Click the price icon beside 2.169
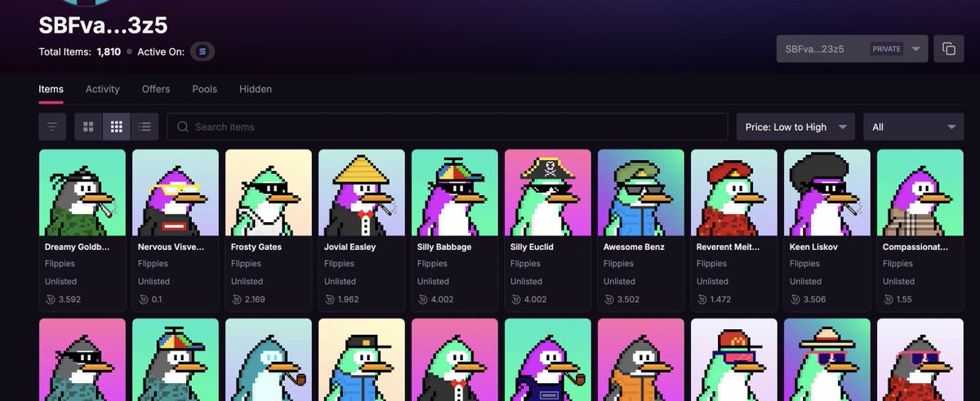The width and height of the screenshot is (980, 401). point(236,300)
